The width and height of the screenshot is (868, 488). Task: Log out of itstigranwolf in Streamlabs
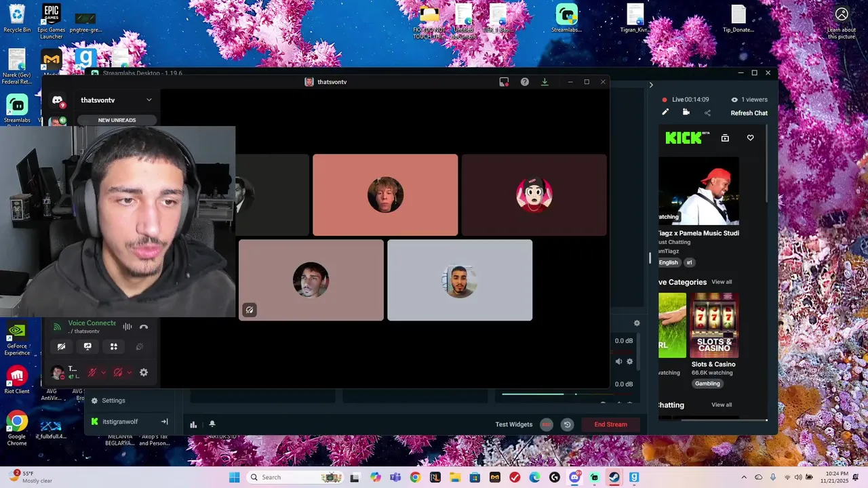(x=164, y=422)
